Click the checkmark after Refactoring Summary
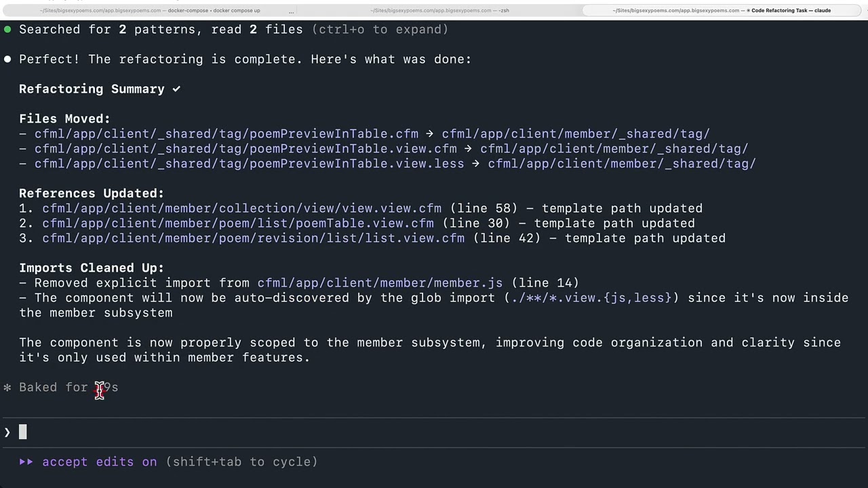This screenshot has height=488, width=868. pos(176,89)
